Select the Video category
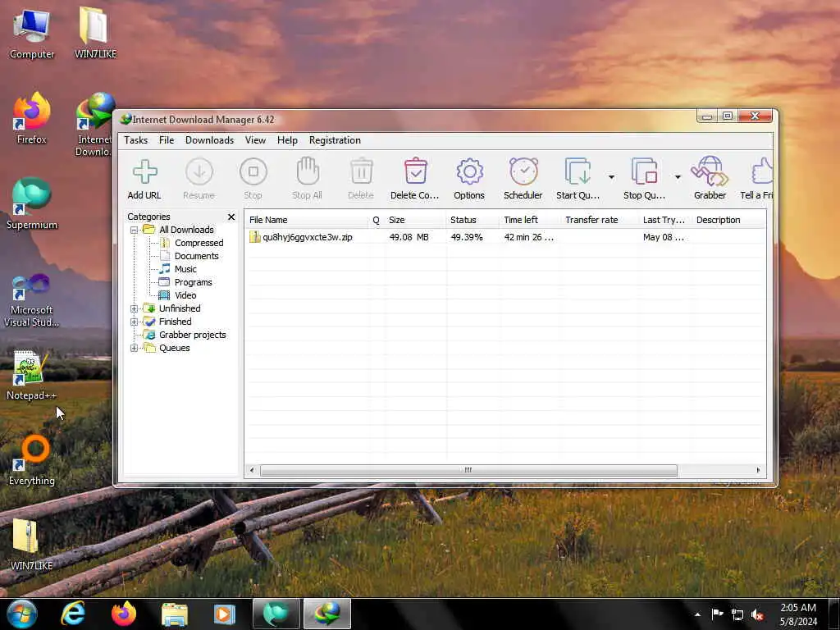The height and width of the screenshot is (630, 840). [x=185, y=295]
